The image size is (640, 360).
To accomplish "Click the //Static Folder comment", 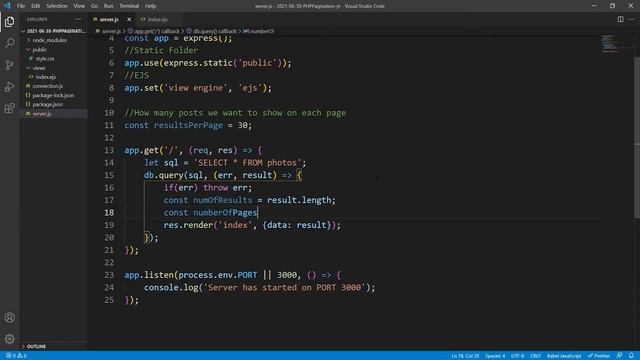I will point(161,51).
